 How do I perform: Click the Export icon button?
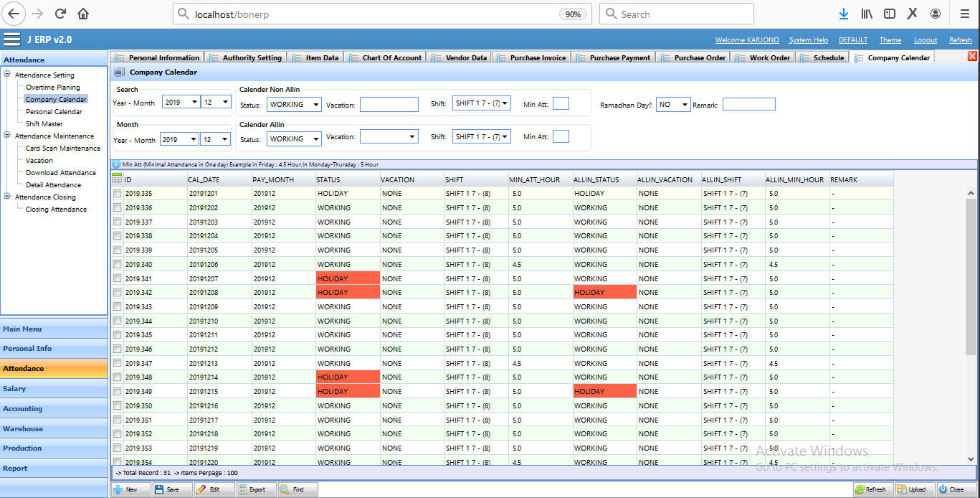coord(243,489)
